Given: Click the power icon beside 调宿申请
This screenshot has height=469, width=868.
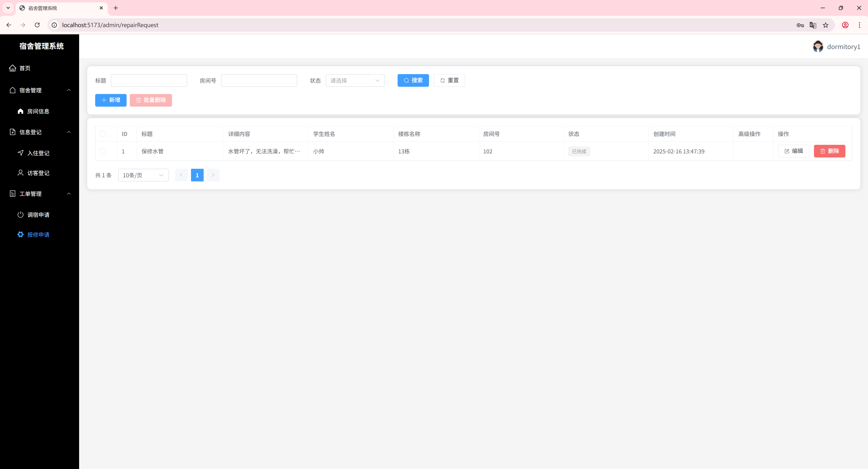Looking at the screenshot, I should 21,214.
